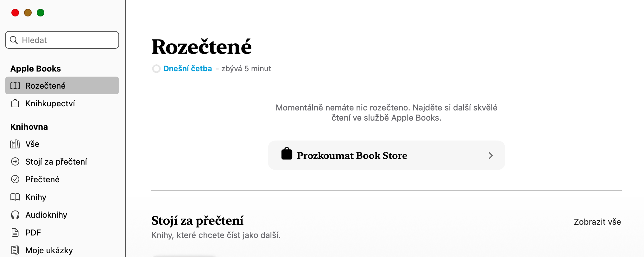Click the Audioknihy headphones icon
The height and width of the screenshot is (257, 644).
click(x=15, y=215)
